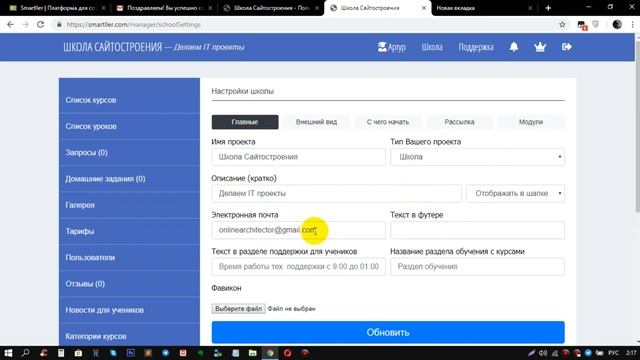Select the С чего начать settings tab
Image resolution: width=640 pixels, height=360 pixels.
click(388, 122)
